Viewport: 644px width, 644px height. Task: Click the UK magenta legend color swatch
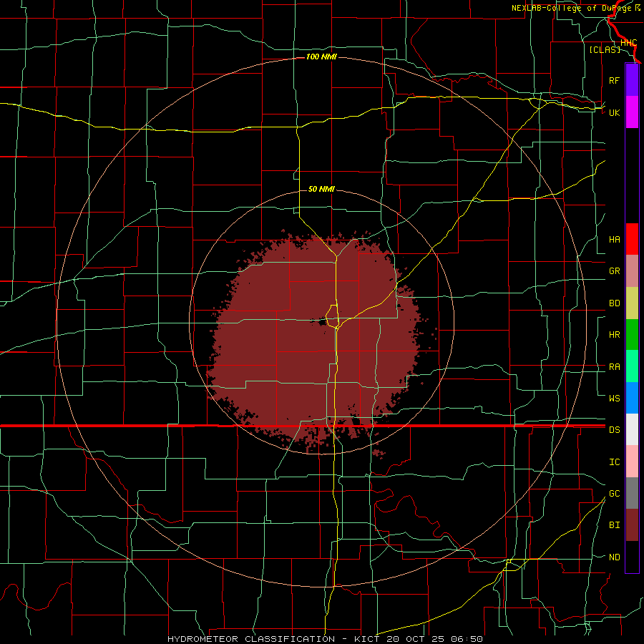pos(632,112)
